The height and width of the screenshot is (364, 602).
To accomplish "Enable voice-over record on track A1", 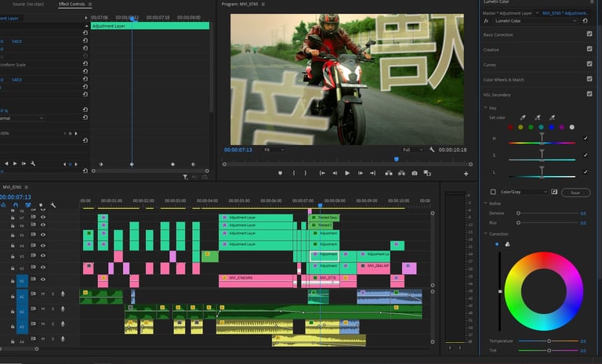I will 63,294.
